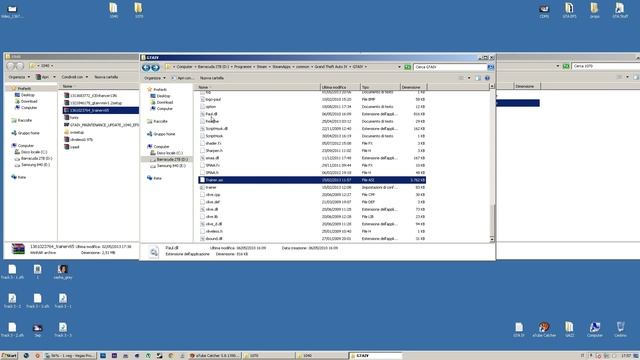This screenshot has width=640, height=360.
Task: Sort by Ultima modifica column header
Action: tap(340, 87)
